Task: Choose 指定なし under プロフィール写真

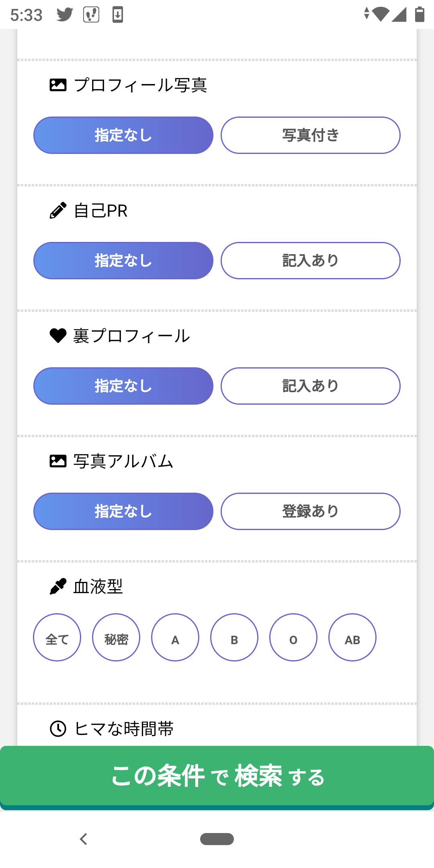Action: 123,135
